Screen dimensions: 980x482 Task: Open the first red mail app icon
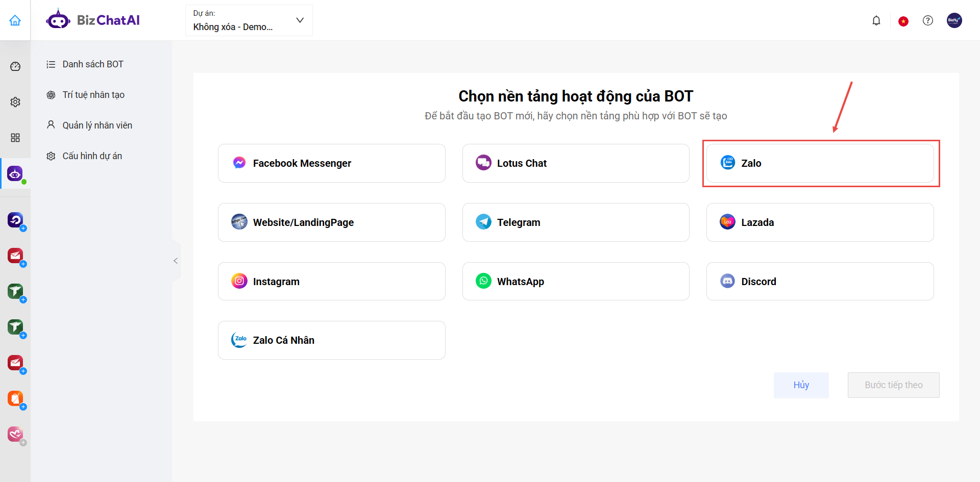point(15,256)
